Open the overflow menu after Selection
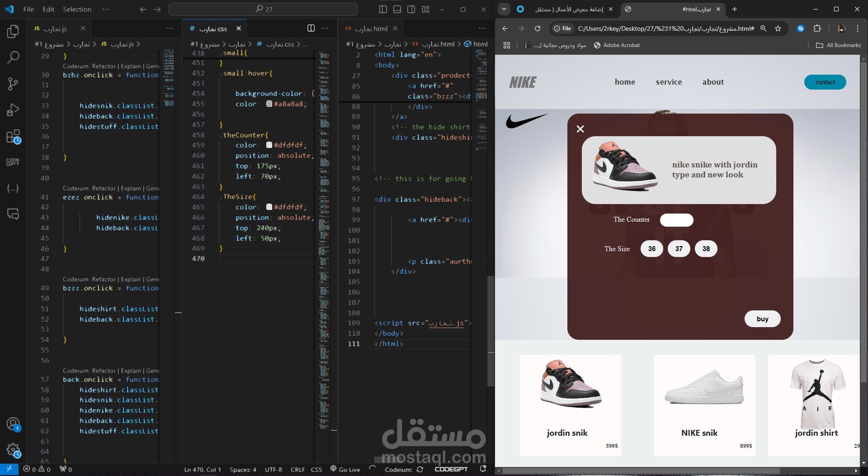 click(106, 9)
